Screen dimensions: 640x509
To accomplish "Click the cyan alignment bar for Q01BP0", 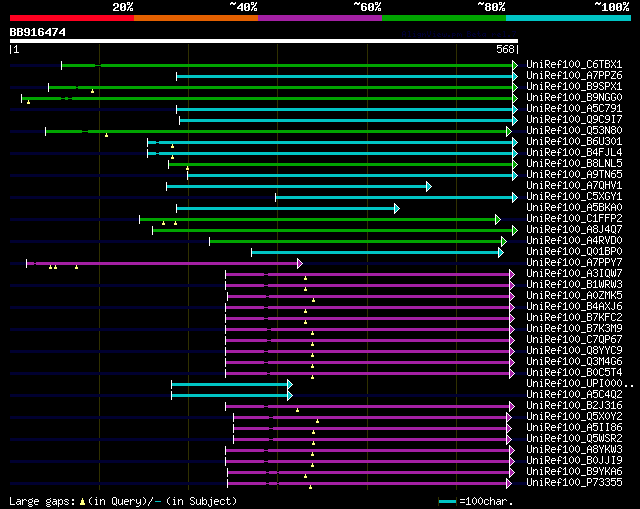I will coord(378,253).
